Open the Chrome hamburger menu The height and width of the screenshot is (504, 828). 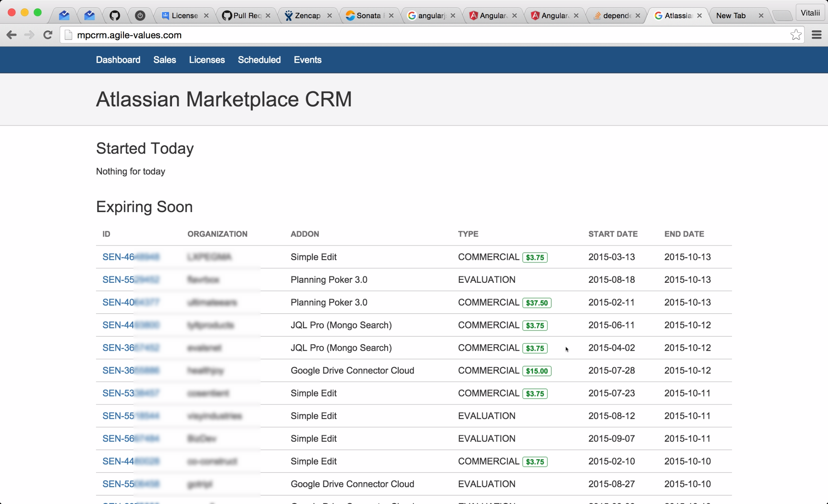tap(816, 35)
